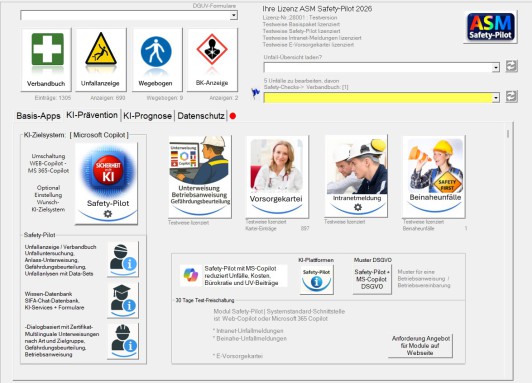The height and width of the screenshot is (383, 532).
Task: Click the Safety-Pilot + MS-Copilot DSGVO button
Action: [x=372, y=279]
